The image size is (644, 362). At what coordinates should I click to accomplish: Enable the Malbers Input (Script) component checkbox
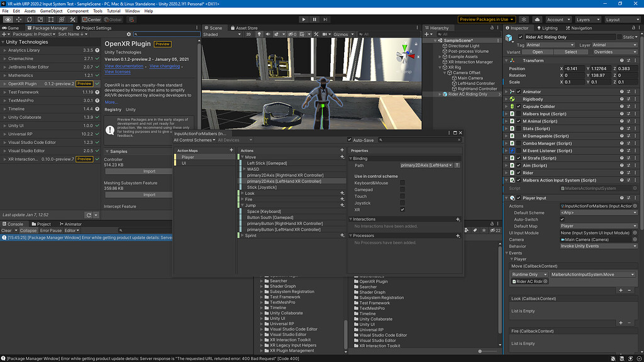[518, 114]
